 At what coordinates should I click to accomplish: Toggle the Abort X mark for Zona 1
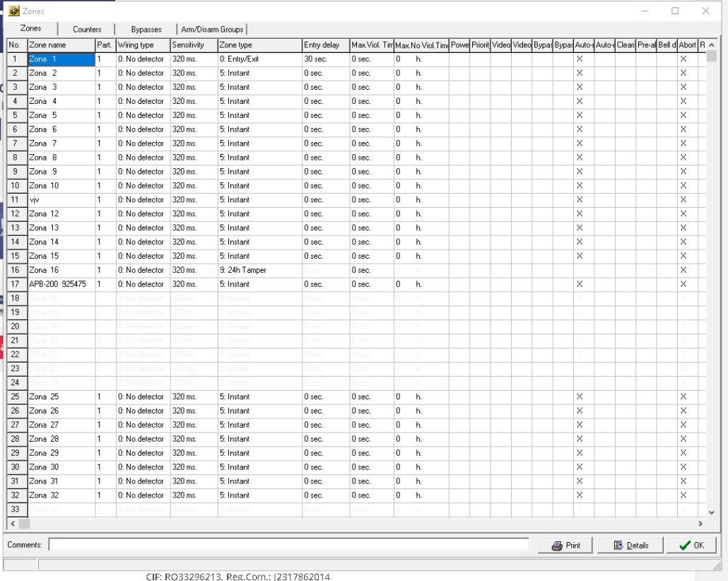pos(683,59)
